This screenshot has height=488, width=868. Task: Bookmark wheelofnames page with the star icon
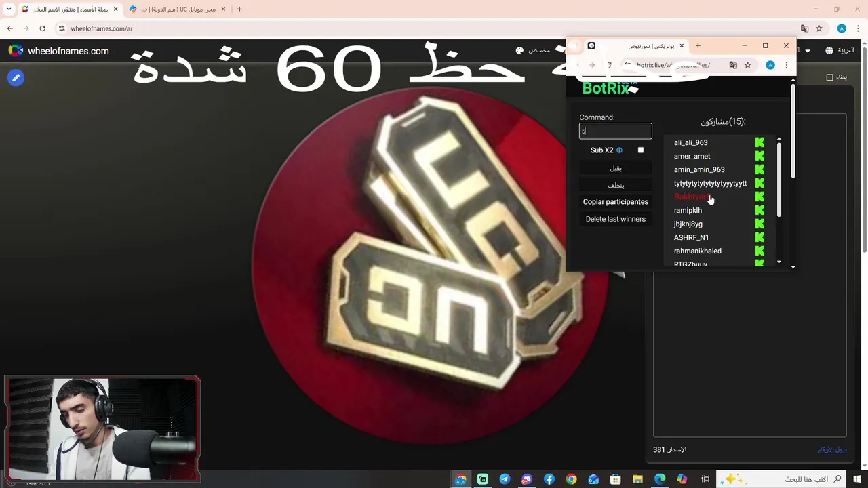819,28
